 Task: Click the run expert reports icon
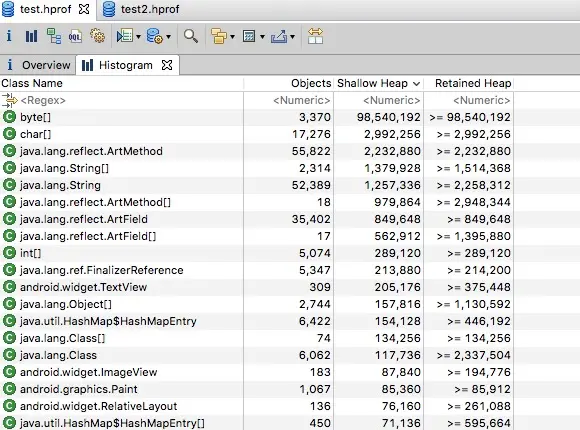click(x=124, y=36)
